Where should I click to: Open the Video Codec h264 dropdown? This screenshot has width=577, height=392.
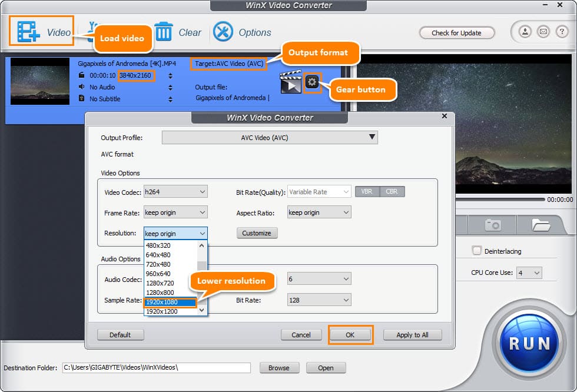(x=175, y=192)
